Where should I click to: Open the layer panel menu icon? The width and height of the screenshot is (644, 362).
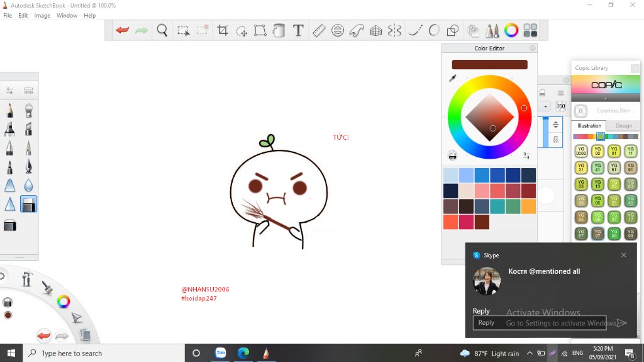(x=560, y=93)
